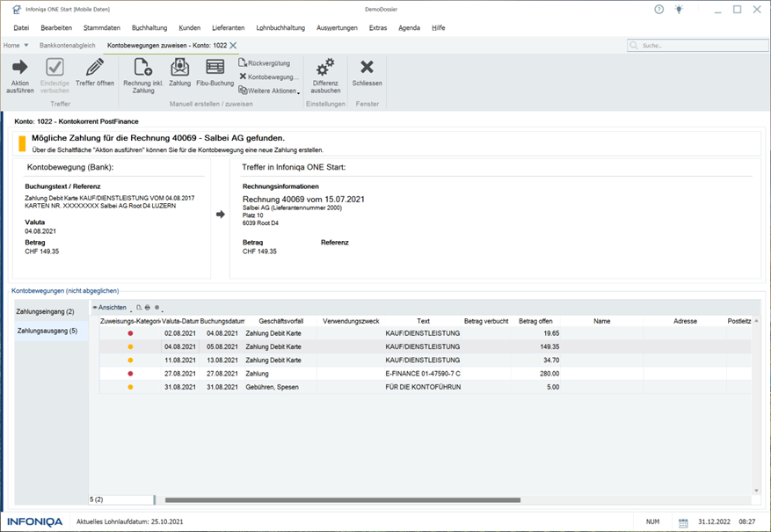Image resolution: width=771 pixels, height=532 pixels.
Task: Click the calendar icon in status bar
Action: click(x=683, y=522)
